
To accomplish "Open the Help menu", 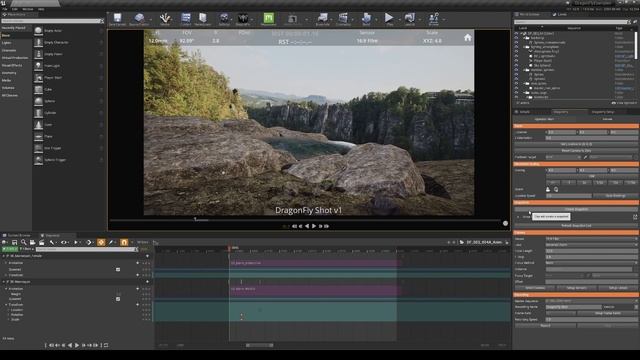I will pos(41,9).
